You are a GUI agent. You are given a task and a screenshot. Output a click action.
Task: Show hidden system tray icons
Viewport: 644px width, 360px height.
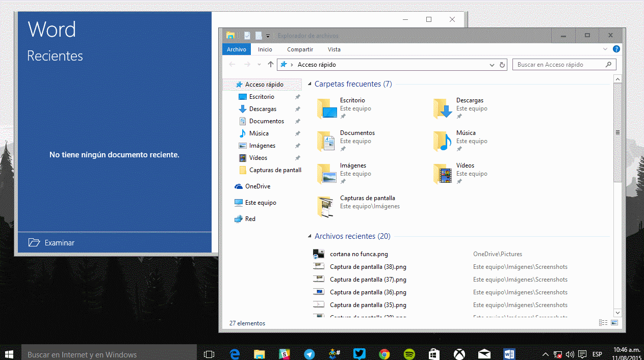tap(545, 354)
